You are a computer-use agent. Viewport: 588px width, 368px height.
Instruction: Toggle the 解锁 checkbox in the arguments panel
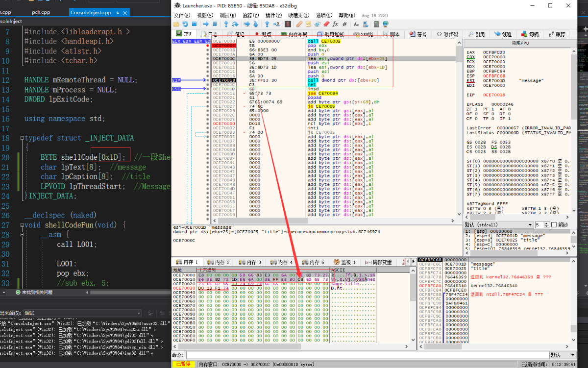point(554,224)
